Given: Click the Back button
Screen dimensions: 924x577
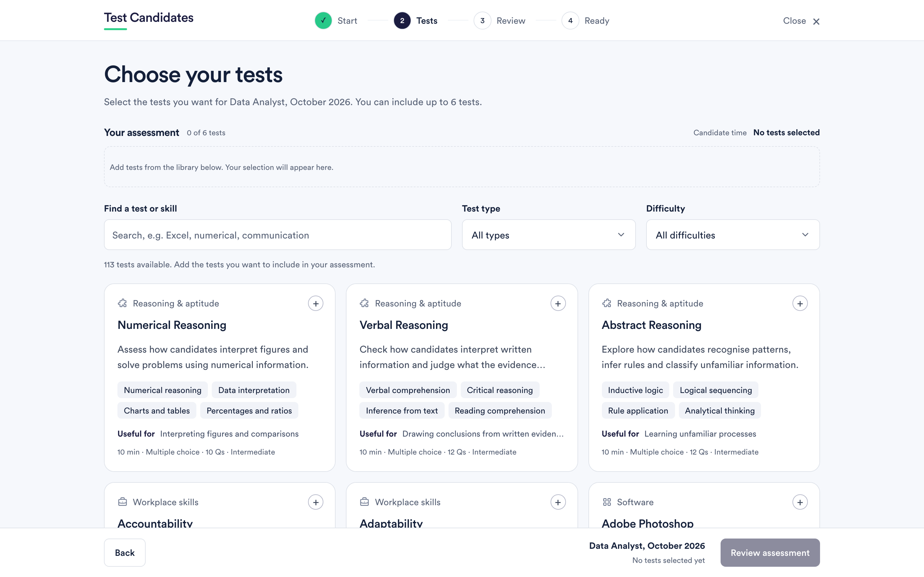Looking at the screenshot, I should pos(124,553).
